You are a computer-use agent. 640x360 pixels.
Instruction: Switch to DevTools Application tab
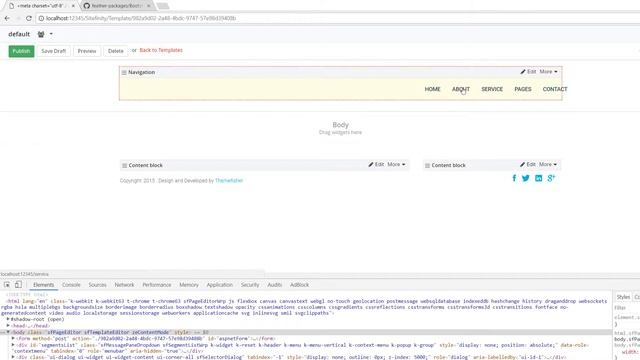pos(220,285)
